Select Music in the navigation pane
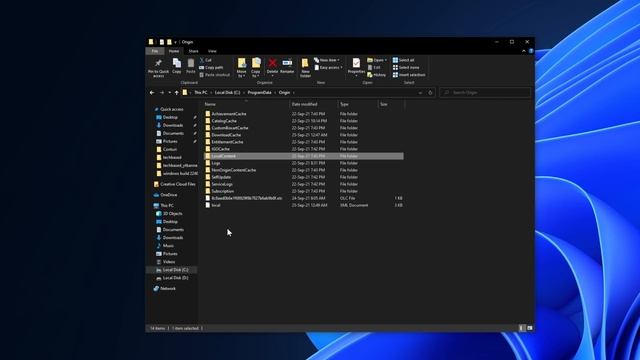Viewport: 640px width, 360px height. point(165,246)
